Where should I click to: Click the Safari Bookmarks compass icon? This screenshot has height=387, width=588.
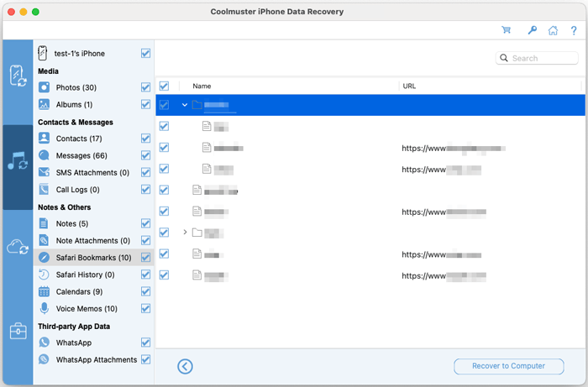coord(44,258)
